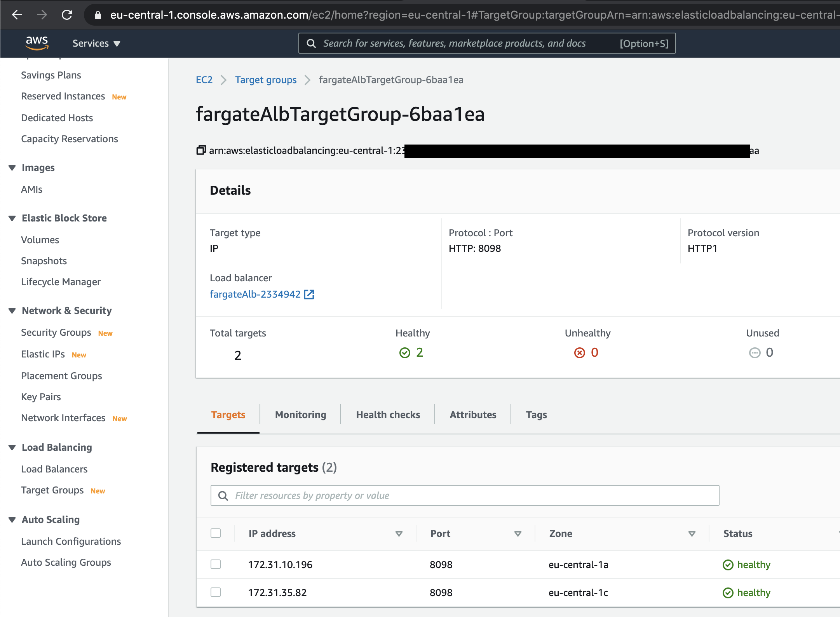This screenshot has width=840, height=617.
Task: Open load balancer external link icon
Action: point(309,295)
